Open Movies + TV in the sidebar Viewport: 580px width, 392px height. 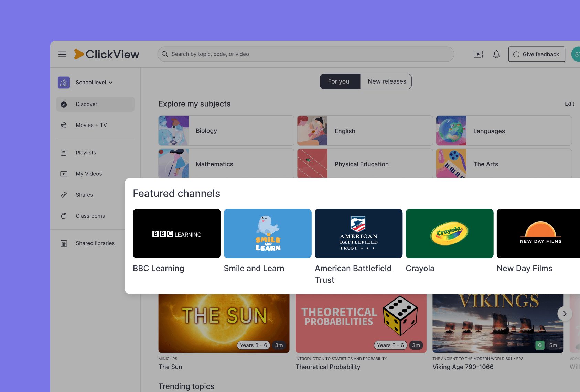[95, 125]
